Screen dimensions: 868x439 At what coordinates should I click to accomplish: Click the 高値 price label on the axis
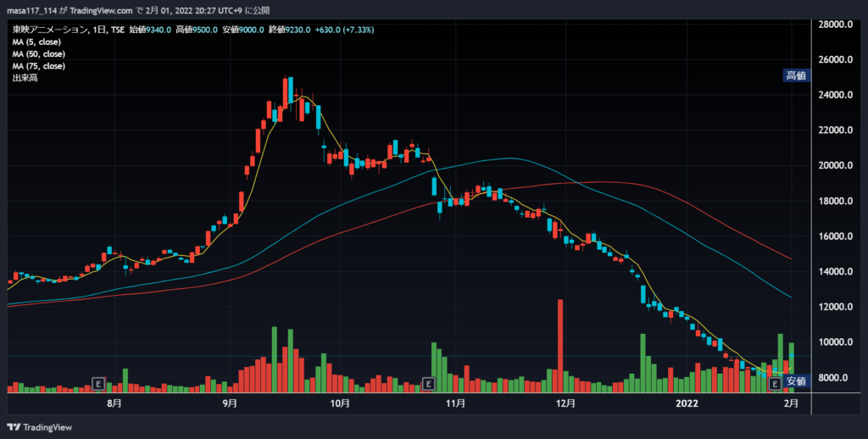click(796, 75)
